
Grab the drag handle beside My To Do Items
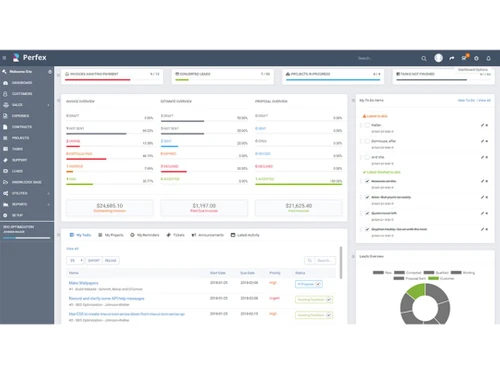pyautogui.click(x=353, y=100)
